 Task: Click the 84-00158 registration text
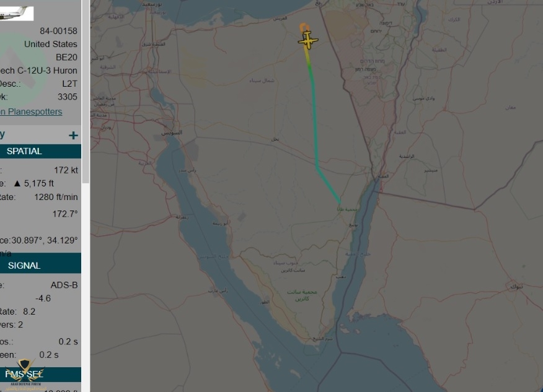(58, 31)
